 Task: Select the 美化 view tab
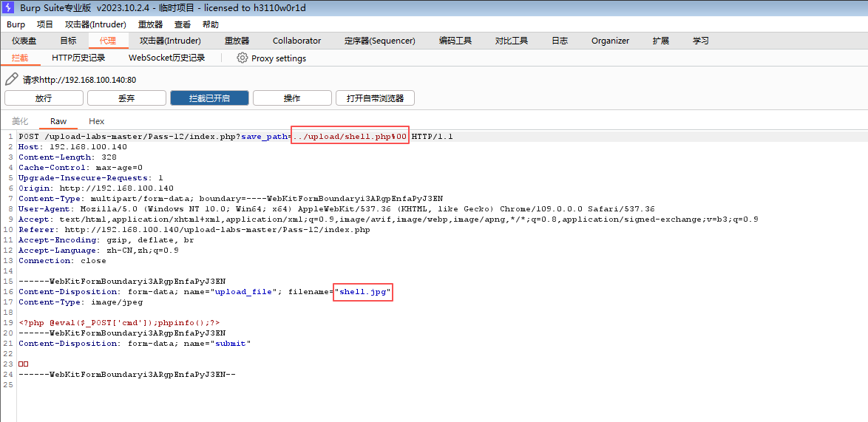20,121
